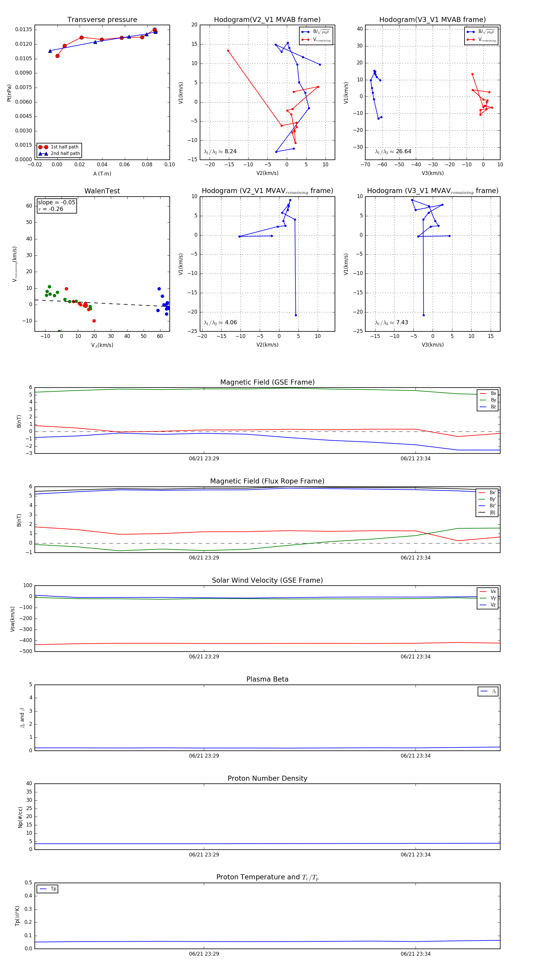Select the Bx' legend entry in Flux Rope panel

(x=487, y=493)
